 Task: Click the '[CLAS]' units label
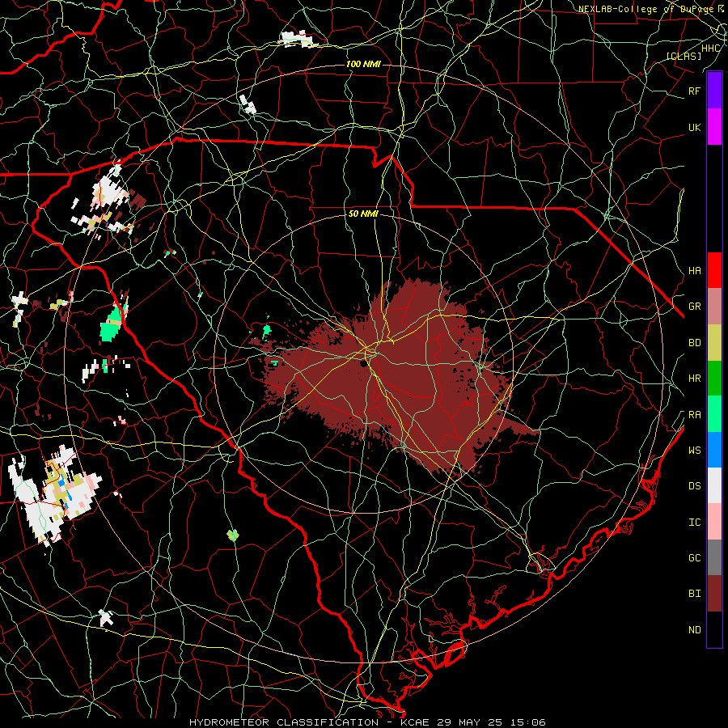(x=684, y=56)
